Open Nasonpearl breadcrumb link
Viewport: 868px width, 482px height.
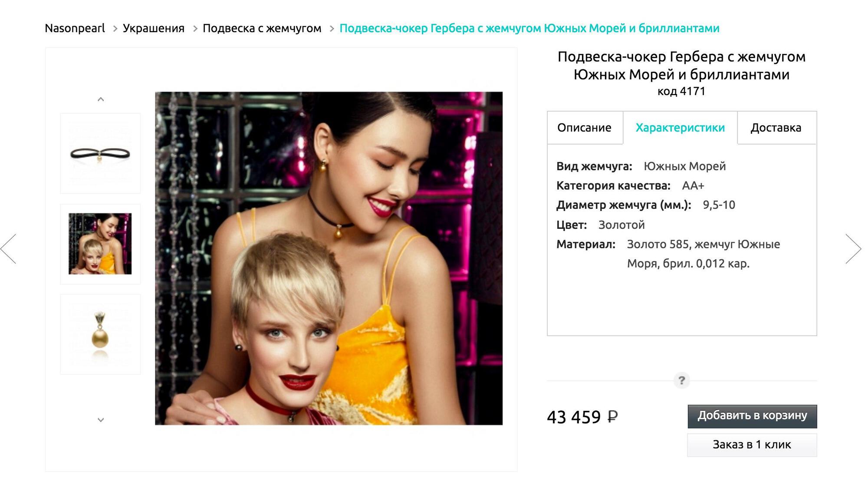[75, 28]
